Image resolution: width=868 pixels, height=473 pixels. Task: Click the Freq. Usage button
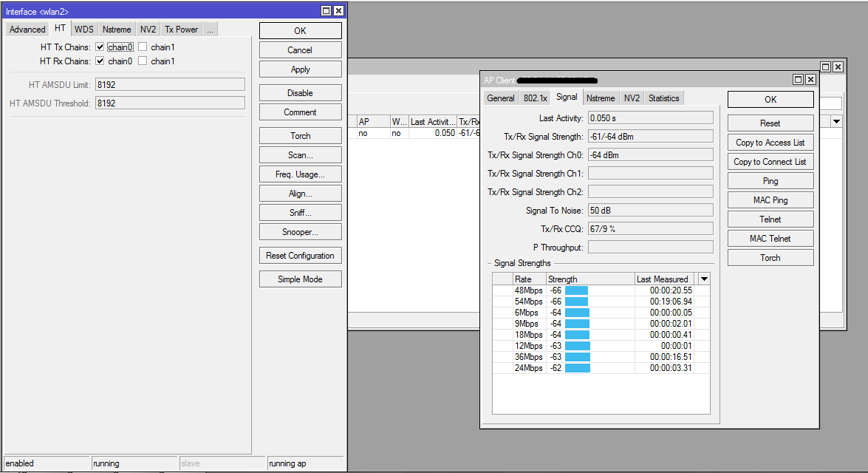pyautogui.click(x=300, y=174)
